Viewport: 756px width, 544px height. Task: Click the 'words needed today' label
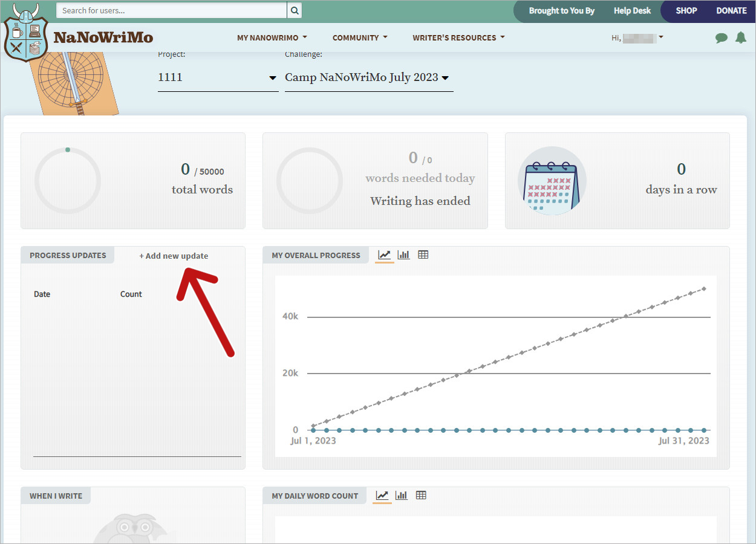(420, 178)
